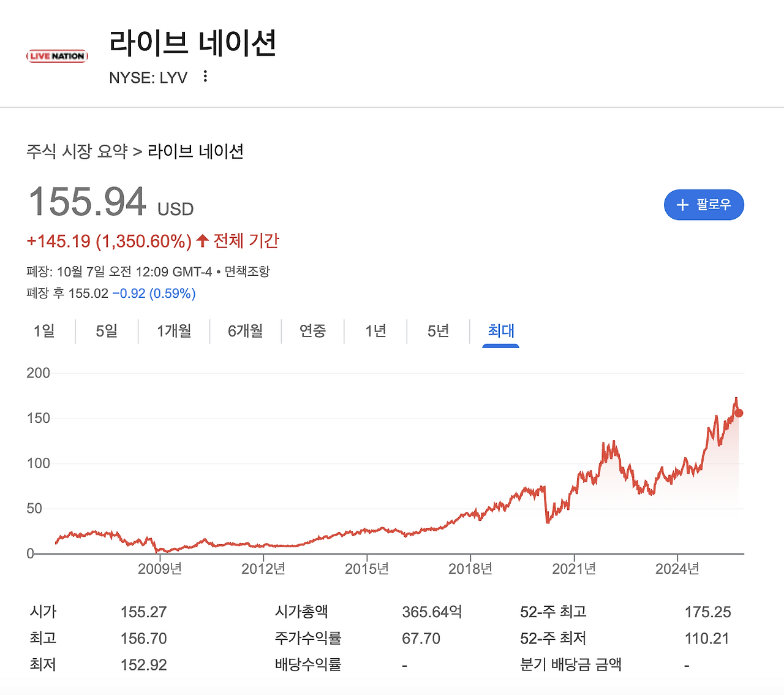Select the 1개월 period option

[173, 331]
